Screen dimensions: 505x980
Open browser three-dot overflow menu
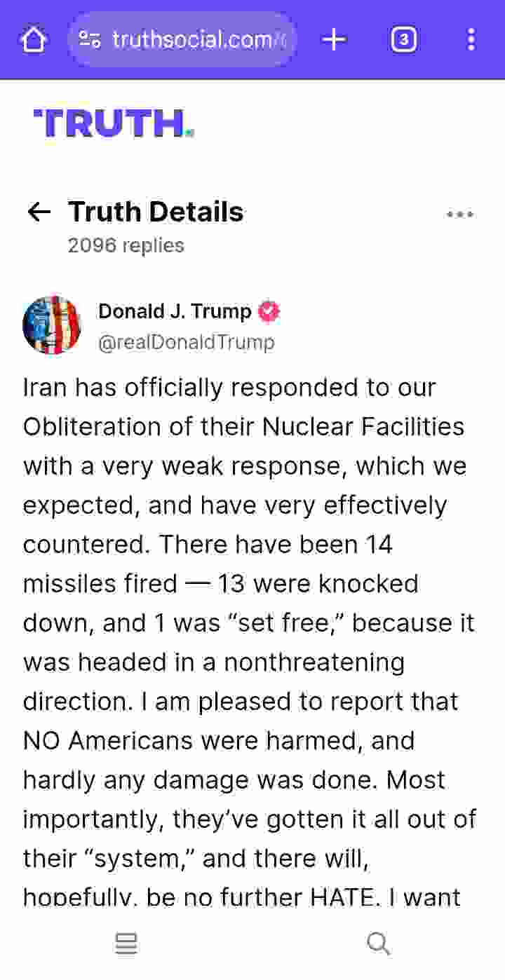[x=471, y=40]
